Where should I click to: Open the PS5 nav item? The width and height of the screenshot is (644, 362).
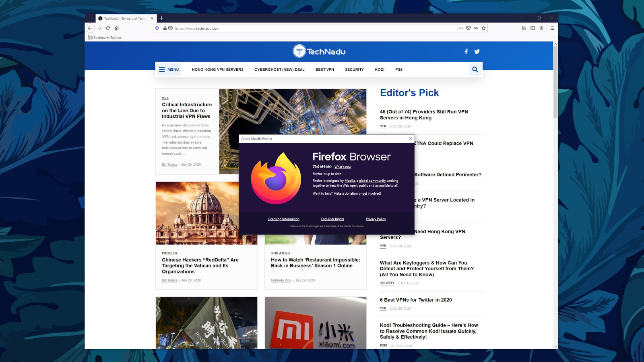tap(399, 70)
